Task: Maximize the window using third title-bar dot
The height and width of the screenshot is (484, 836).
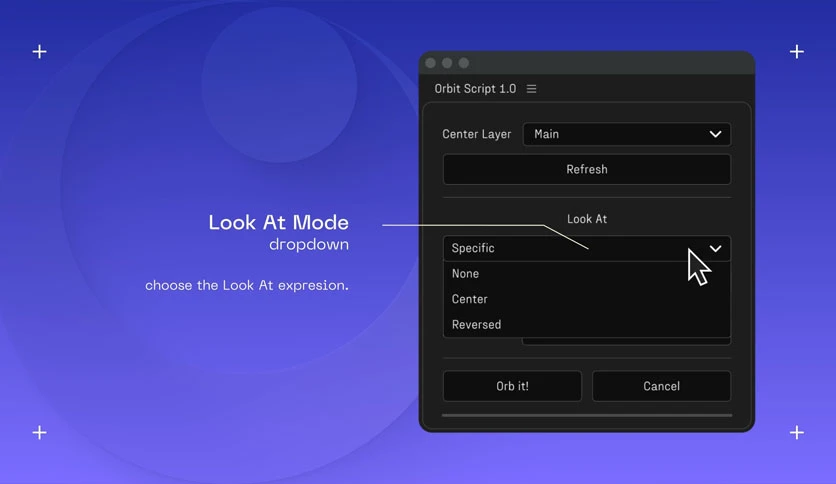Action: click(464, 63)
